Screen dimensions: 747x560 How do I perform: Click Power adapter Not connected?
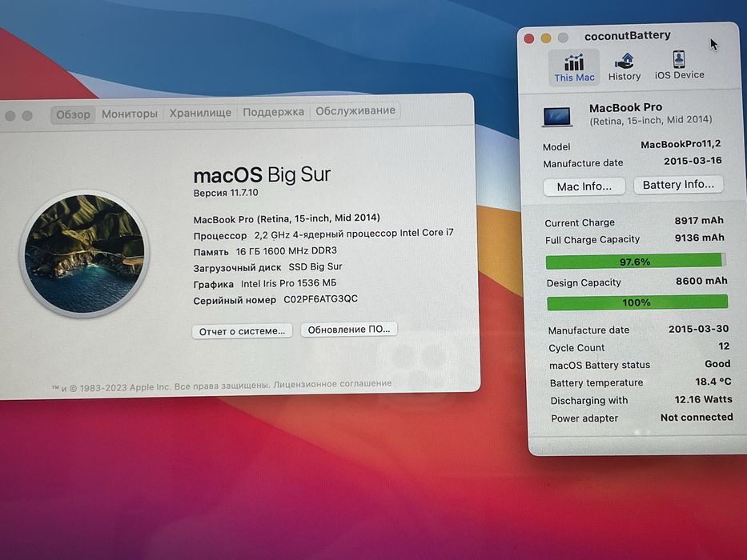697,417
